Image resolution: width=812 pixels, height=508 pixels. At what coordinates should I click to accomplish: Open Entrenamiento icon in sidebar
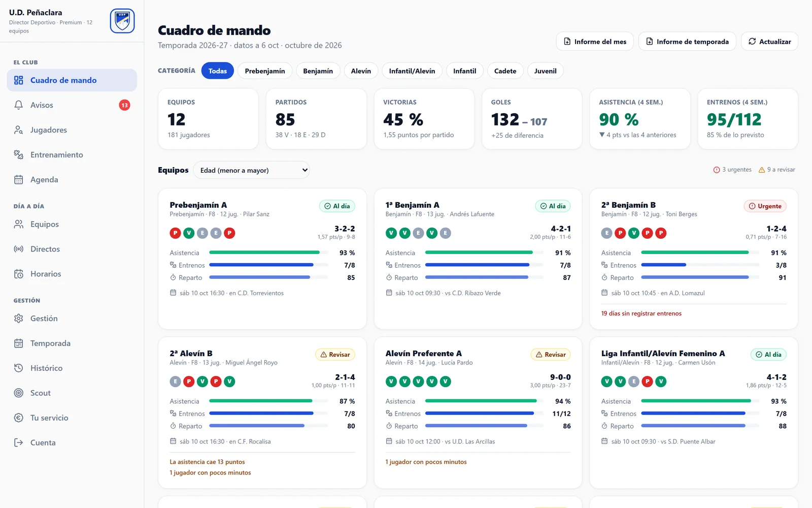tap(19, 155)
